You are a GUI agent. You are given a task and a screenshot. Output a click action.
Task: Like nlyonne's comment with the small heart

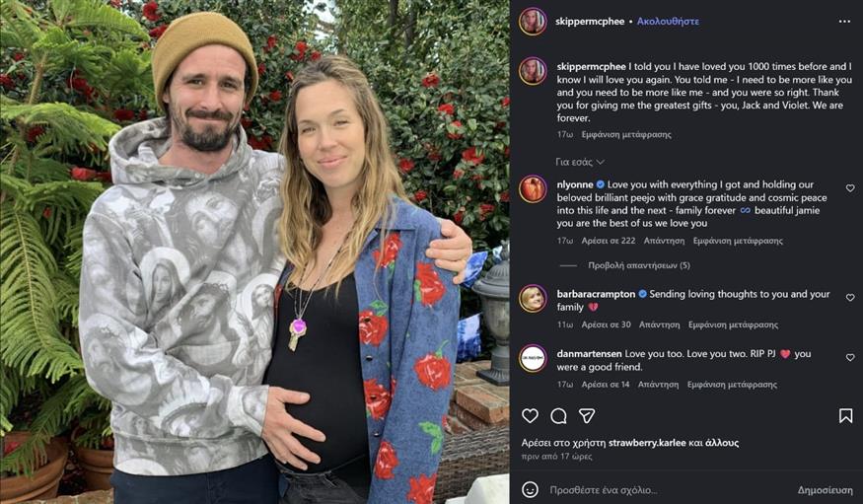click(x=850, y=187)
